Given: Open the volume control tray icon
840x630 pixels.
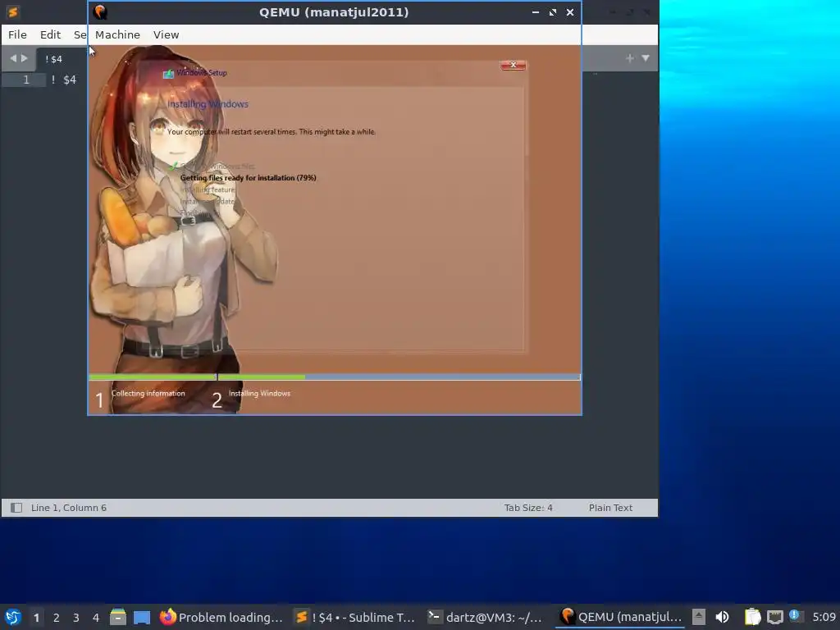Looking at the screenshot, I should coord(722,617).
